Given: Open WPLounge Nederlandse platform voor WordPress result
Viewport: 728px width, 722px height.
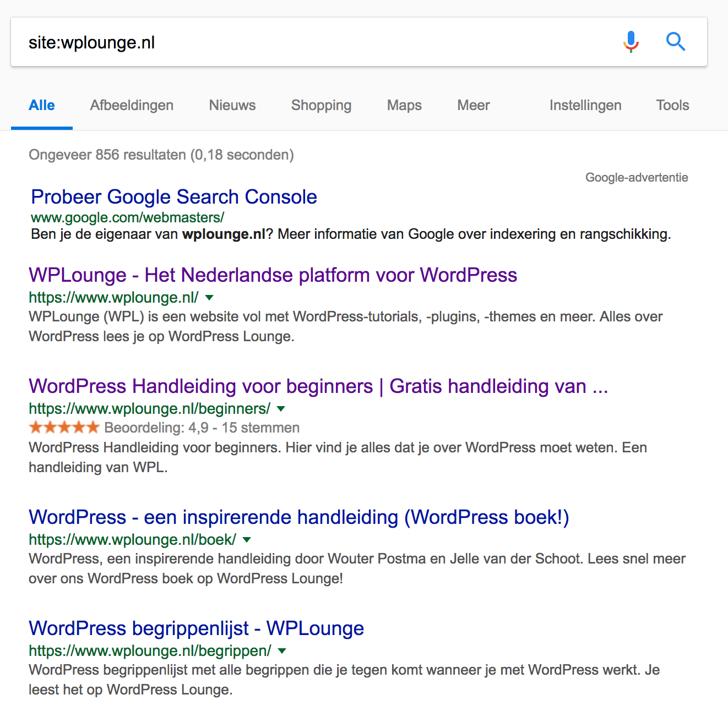Looking at the screenshot, I should [x=273, y=275].
